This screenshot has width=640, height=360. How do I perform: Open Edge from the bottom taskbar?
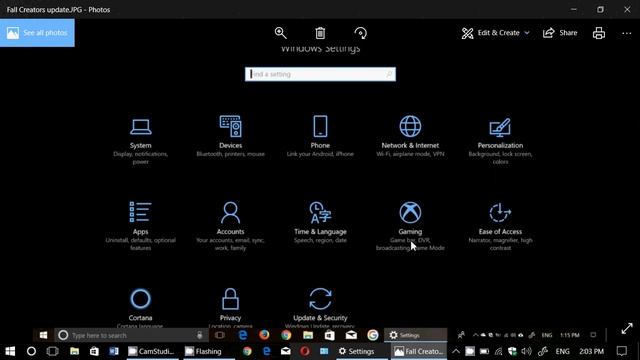267,351
